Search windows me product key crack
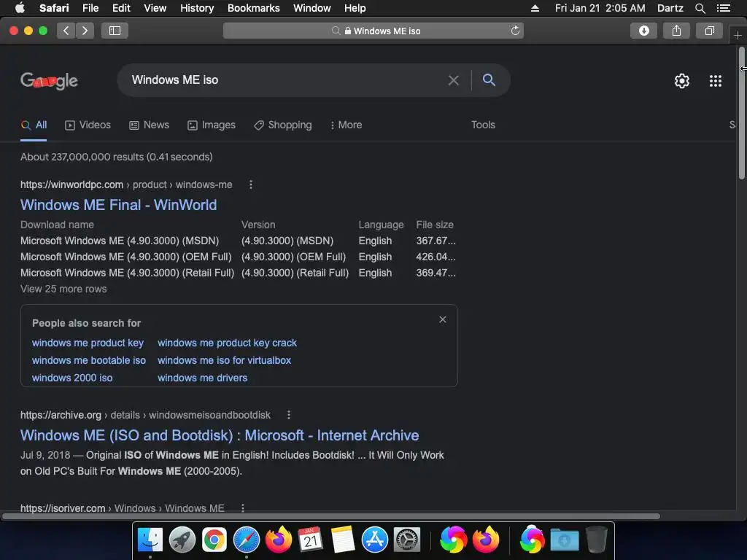 228,343
